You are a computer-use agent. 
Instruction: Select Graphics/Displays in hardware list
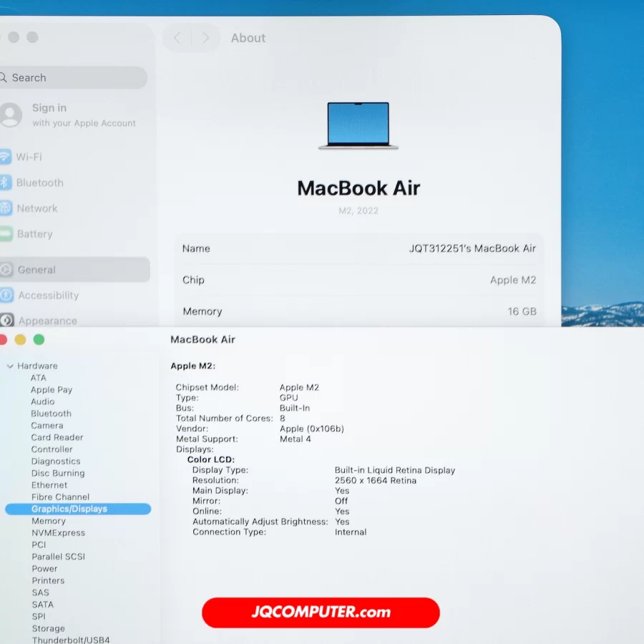coord(69,509)
